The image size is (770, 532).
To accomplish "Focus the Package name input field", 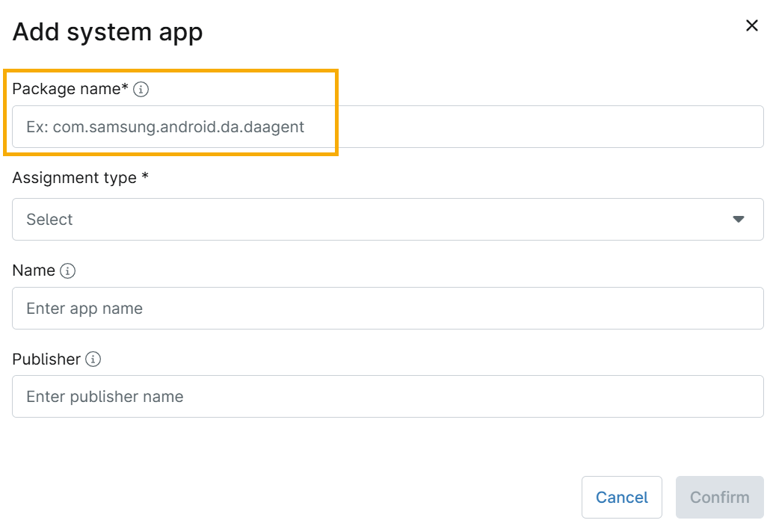I will pos(387,127).
